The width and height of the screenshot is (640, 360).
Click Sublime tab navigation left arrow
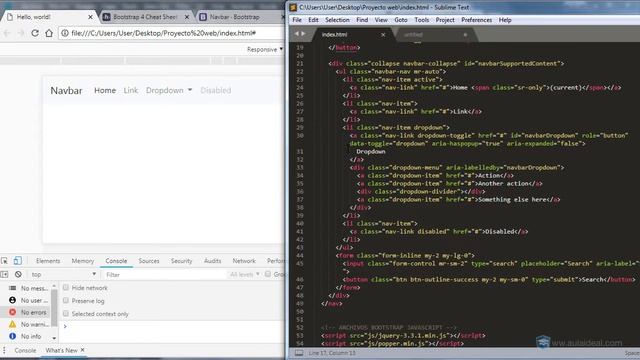pos(297,34)
